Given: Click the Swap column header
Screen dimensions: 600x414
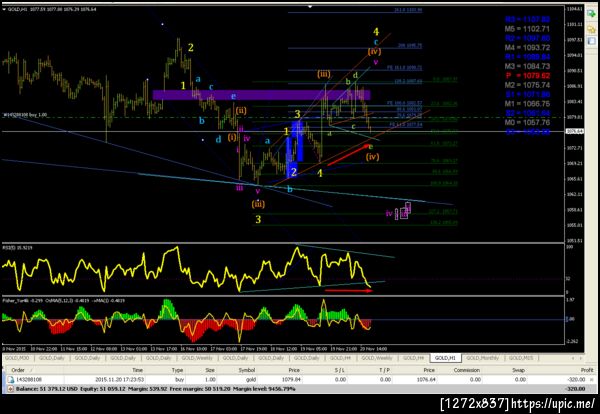Looking at the screenshot, I should 518,370.
